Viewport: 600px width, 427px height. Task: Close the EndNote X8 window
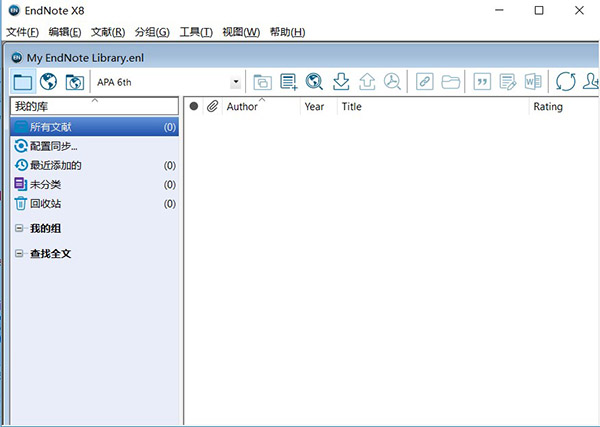579,10
